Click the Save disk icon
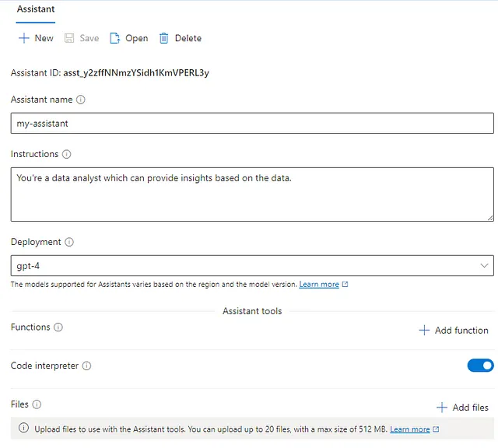This screenshot has height=448, width=498. pos(69,38)
